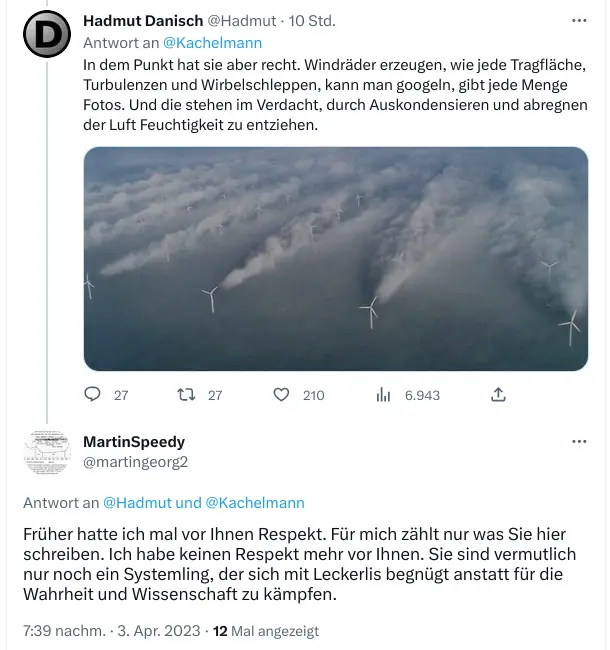Screen dimensions: 610x650
Task: Open the 10 Std. timestamp
Action: [312, 21]
